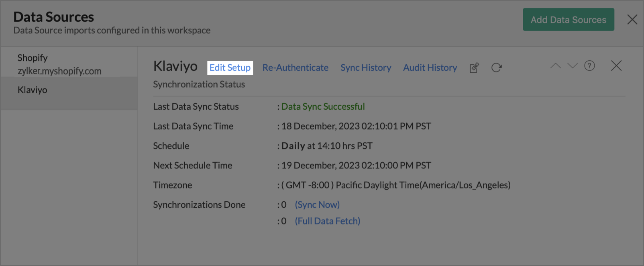This screenshot has width=644, height=266.
Task: Click the Data Sync Successful status text
Action: (x=323, y=106)
